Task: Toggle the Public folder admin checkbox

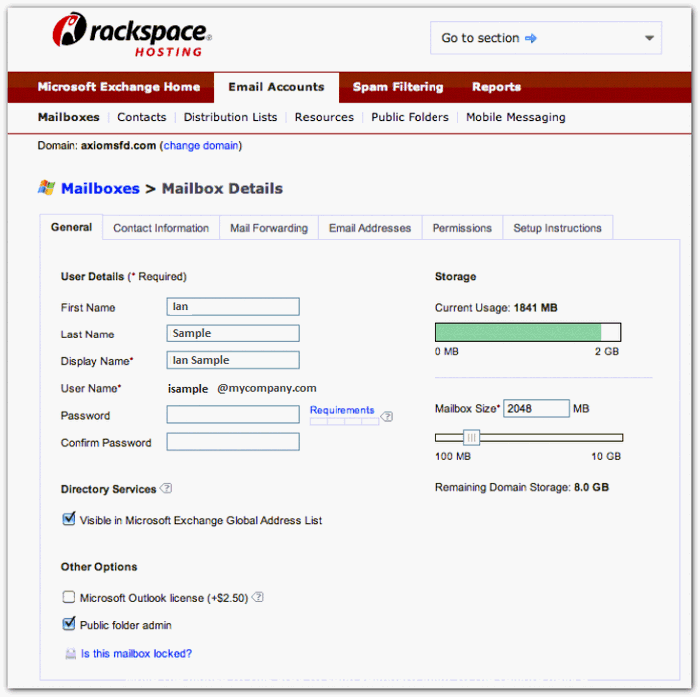Action: point(69,625)
